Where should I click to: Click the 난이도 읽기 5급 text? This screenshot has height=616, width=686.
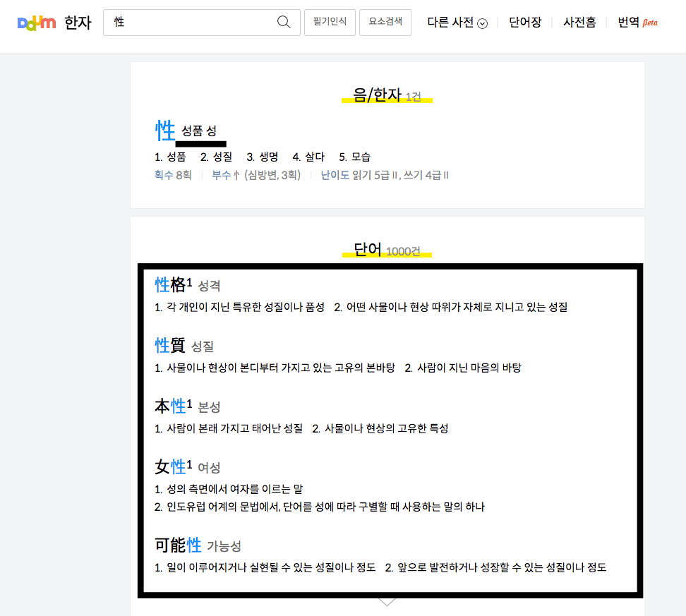click(385, 175)
